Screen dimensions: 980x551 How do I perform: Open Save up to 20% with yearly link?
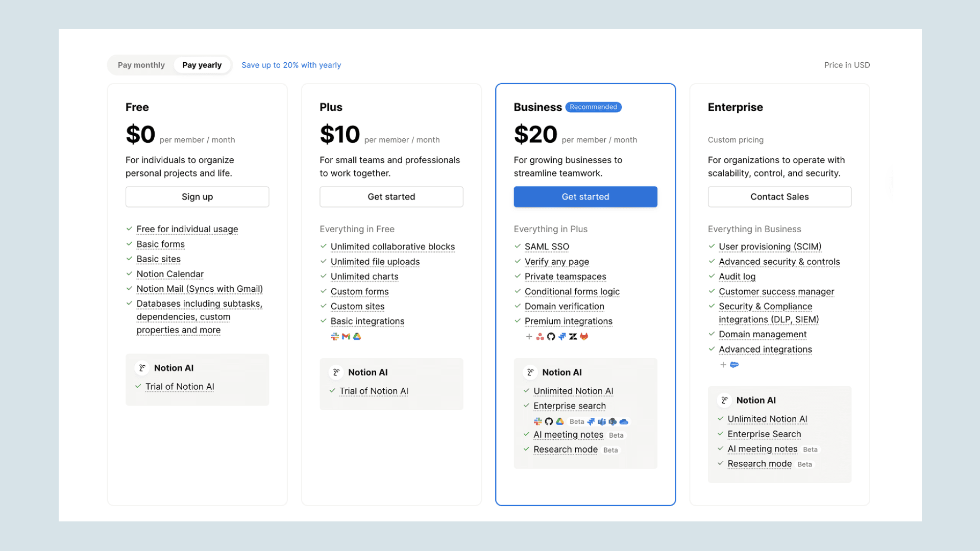coord(291,65)
